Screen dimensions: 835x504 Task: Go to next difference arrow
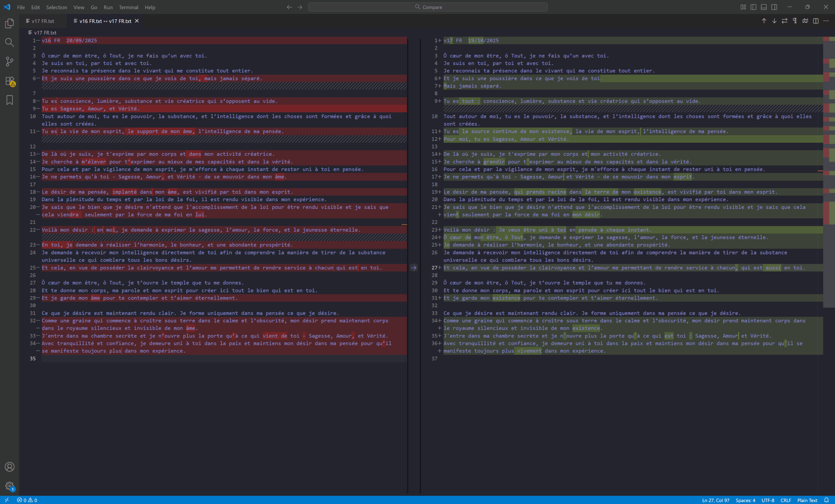(774, 21)
